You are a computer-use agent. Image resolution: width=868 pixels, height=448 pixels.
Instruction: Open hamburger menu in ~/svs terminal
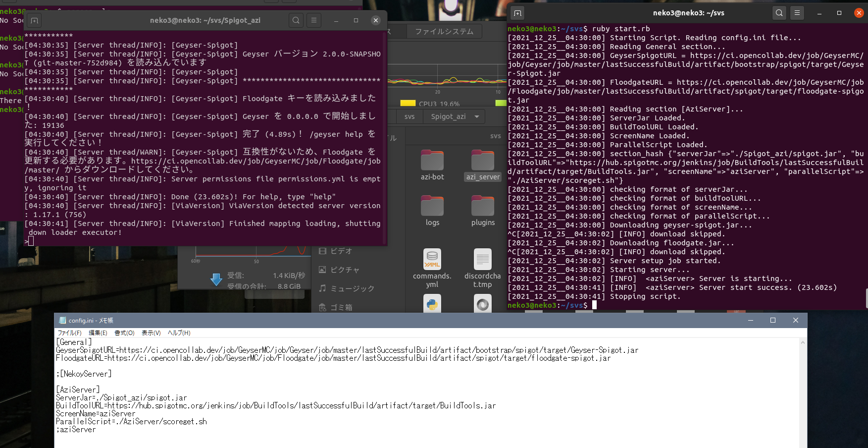coord(797,13)
